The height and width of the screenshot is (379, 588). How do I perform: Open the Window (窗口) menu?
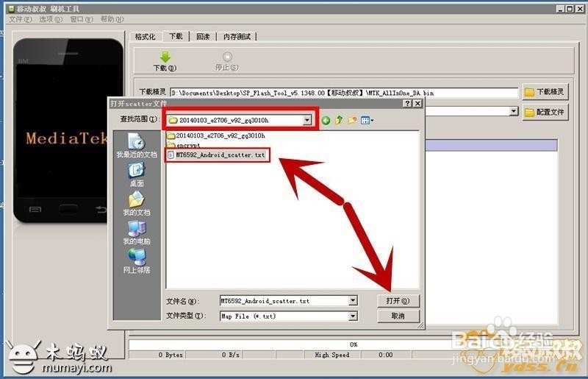point(82,19)
